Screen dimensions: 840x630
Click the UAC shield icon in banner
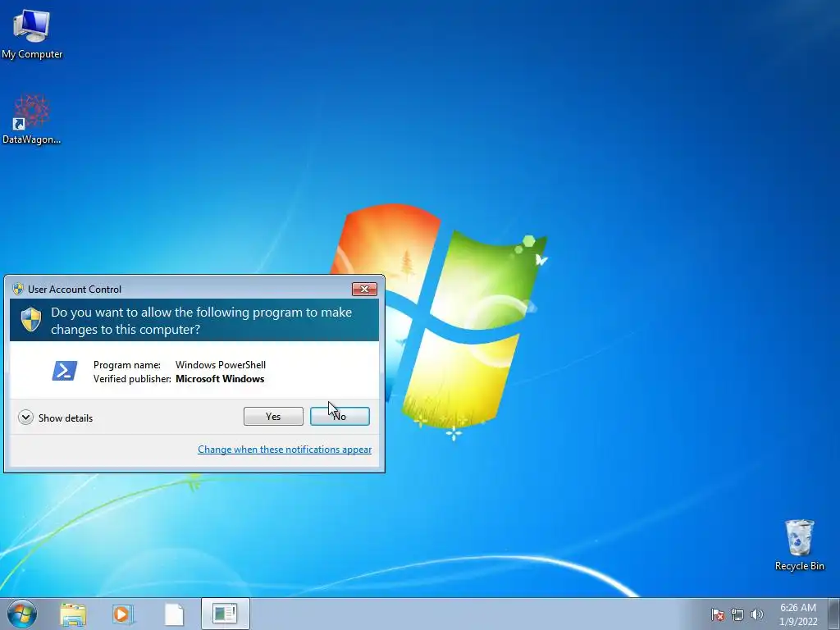31,320
